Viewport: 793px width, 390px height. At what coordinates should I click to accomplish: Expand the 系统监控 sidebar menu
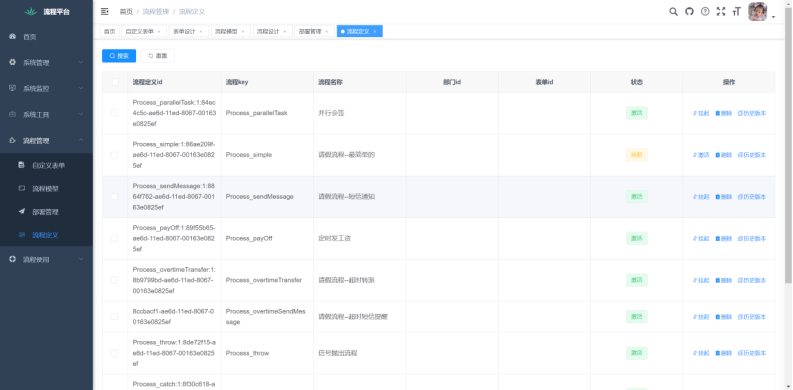point(47,89)
